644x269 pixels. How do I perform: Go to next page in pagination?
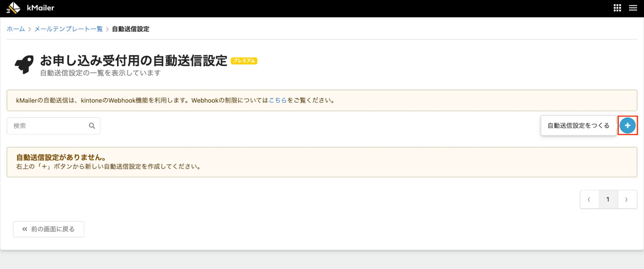[627, 199]
